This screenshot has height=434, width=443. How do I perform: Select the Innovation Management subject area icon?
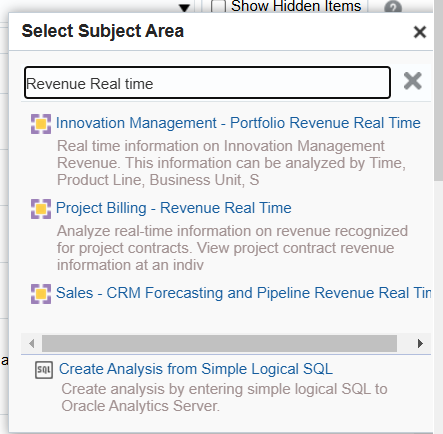41,124
